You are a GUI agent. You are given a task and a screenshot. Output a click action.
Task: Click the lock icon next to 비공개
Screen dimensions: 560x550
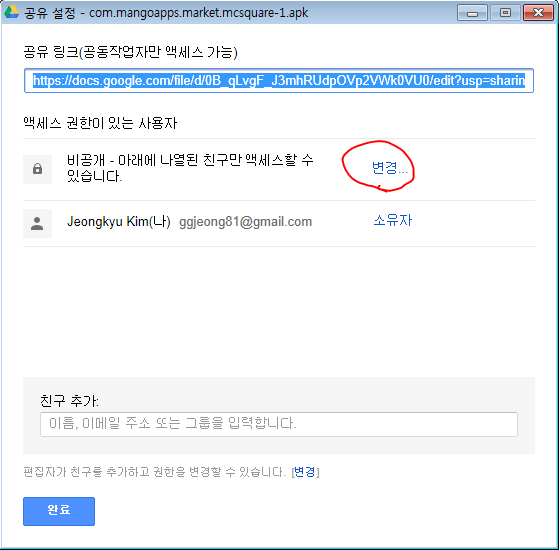click(38, 169)
